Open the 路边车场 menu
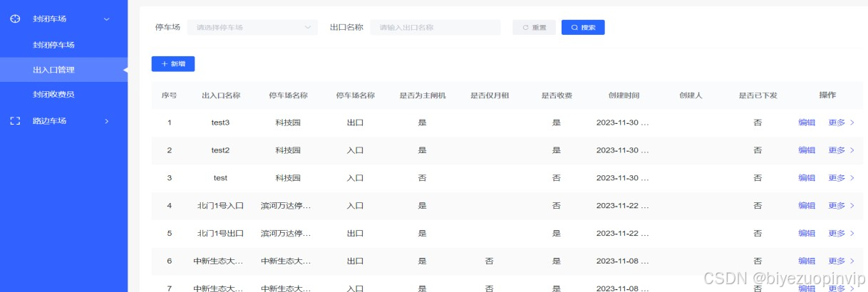 (64, 121)
